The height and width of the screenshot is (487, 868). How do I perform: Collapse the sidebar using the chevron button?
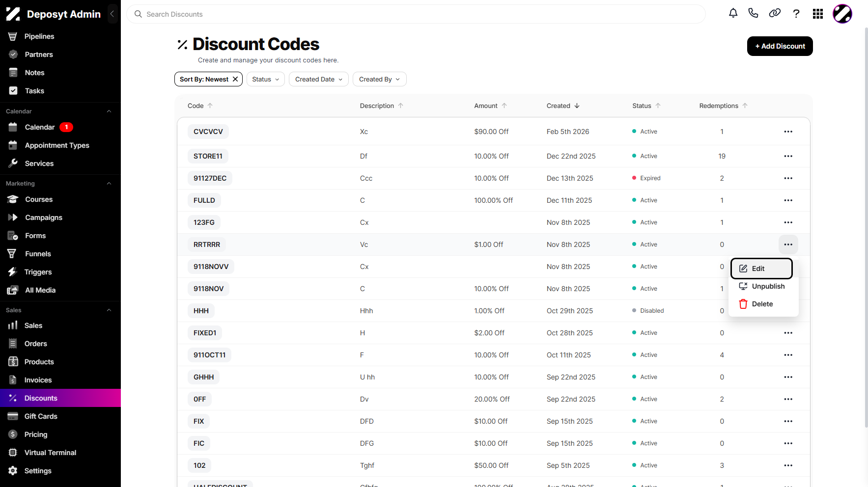point(112,14)
